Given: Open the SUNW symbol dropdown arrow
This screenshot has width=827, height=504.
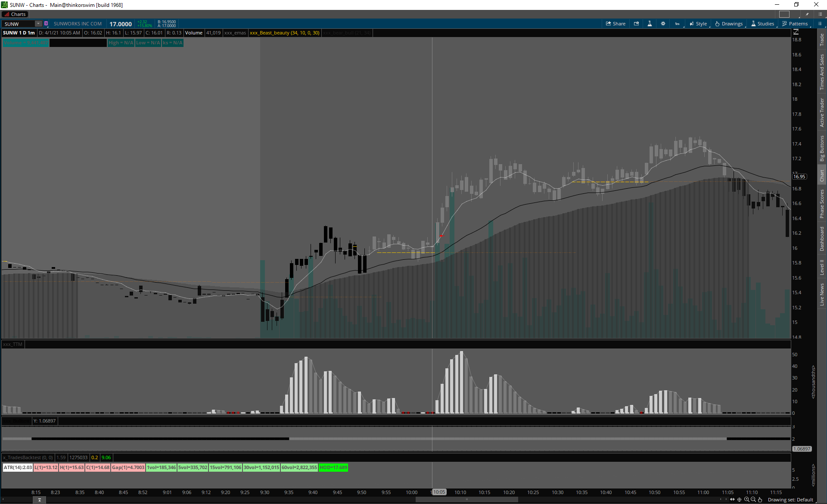Looking at the screenshot, I should (38, 24).
